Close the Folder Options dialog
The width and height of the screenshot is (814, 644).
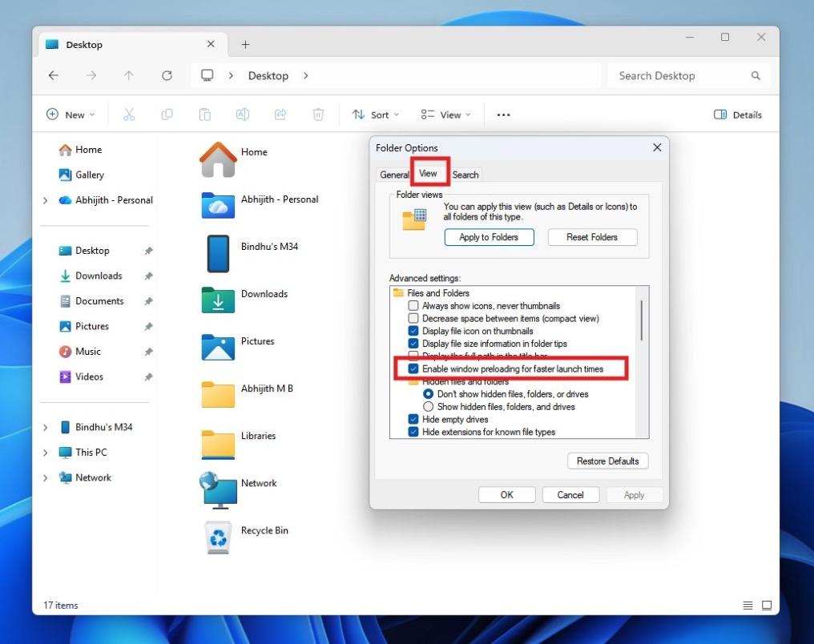point(657,148)
